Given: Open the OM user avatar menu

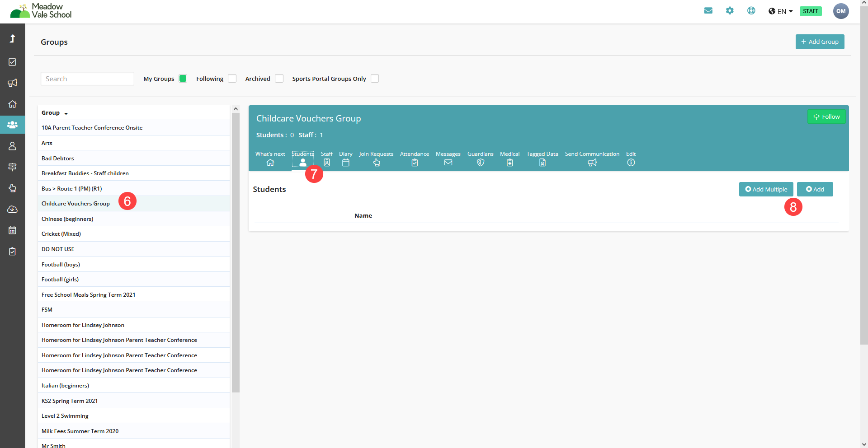Looking at the screenshot, I should coord(841,11).
